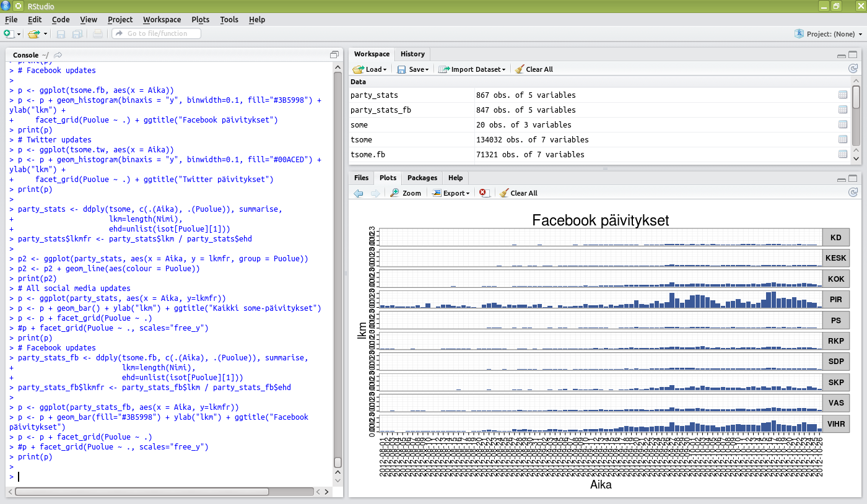Open the Save workspace dropdown
The image size is (867, 504).
(413, 69)
